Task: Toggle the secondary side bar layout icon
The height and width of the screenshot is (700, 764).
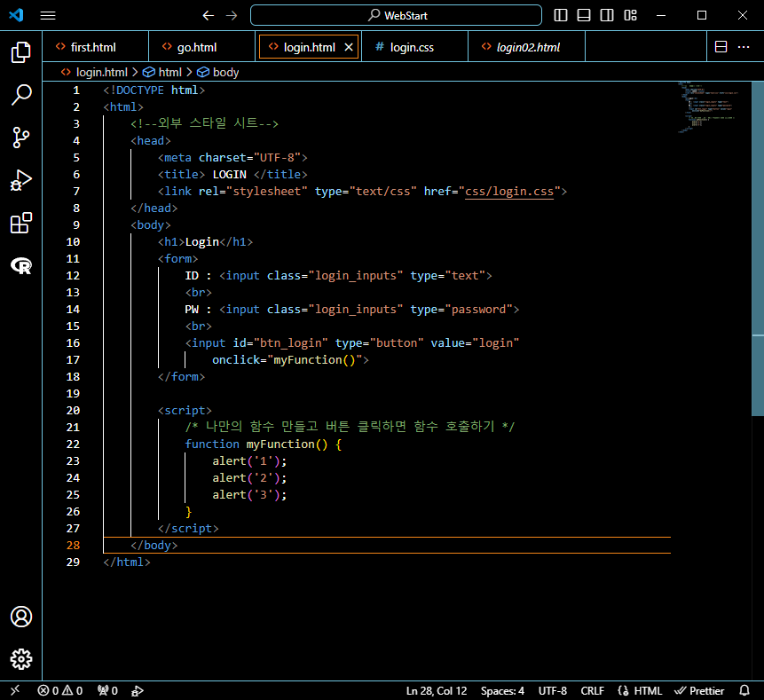Action: click(x=607, y=16)
